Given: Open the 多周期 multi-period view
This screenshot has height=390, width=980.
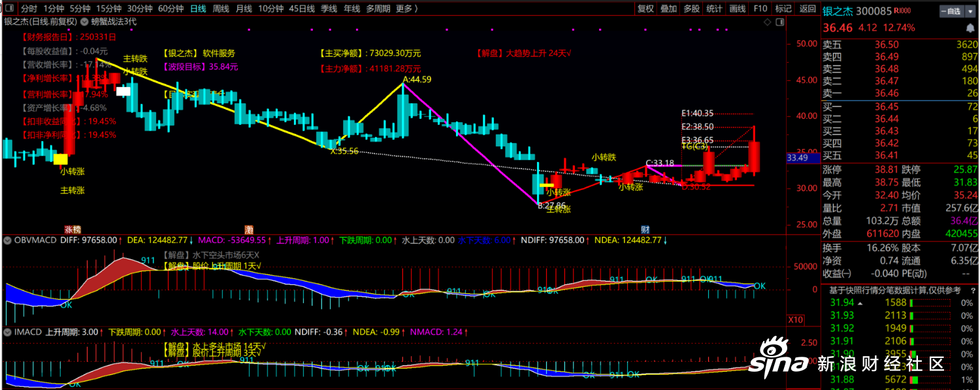Looking at the screenshot, I should [378, 9].
